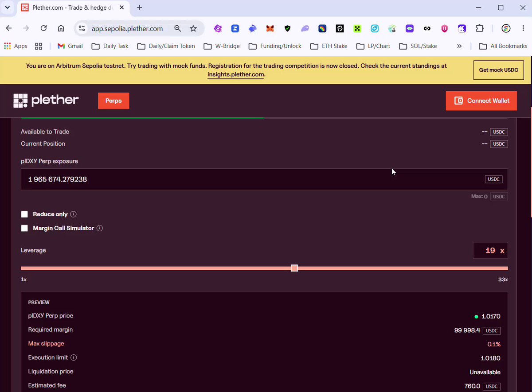The height and width of the screenshot is (392, 532).
Task: Click the Estimated fee value 760.0
Action: coord(472,386)
